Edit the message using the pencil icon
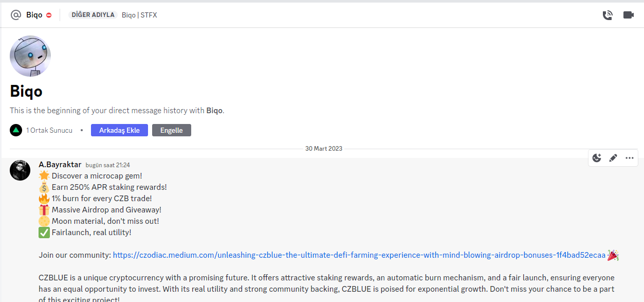Image resolution: width=644 pixels, height=302 pixels. pos(613,158)
